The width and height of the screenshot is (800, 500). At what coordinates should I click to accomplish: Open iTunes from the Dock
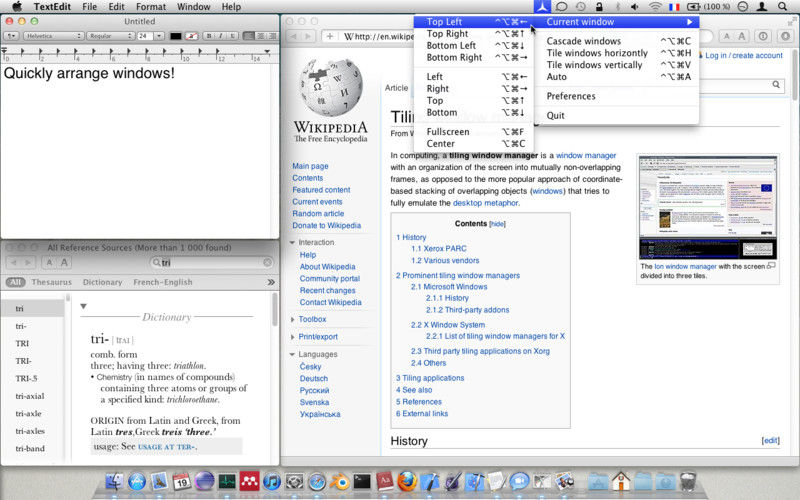click(271, 481)
